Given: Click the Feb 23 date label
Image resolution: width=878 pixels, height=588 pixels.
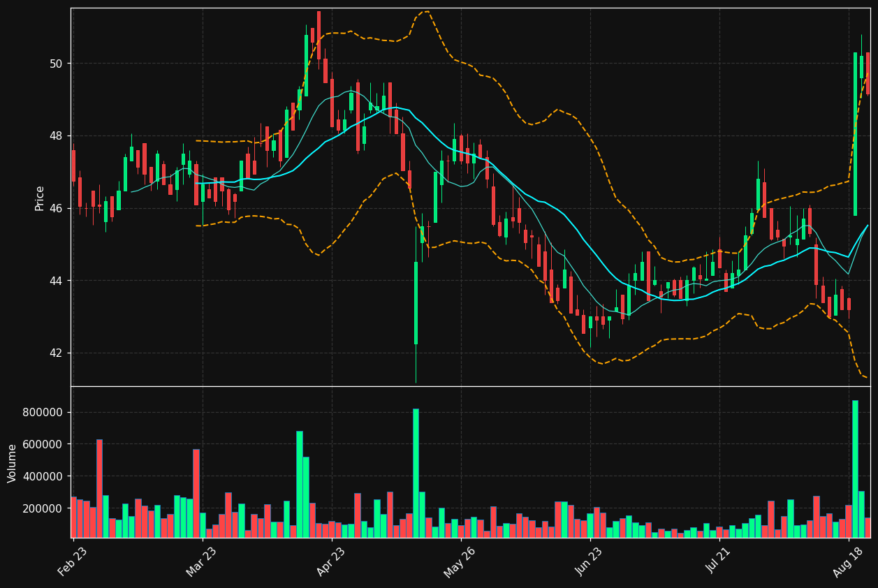Looking at the screenshot, I should tap(73, 561).
